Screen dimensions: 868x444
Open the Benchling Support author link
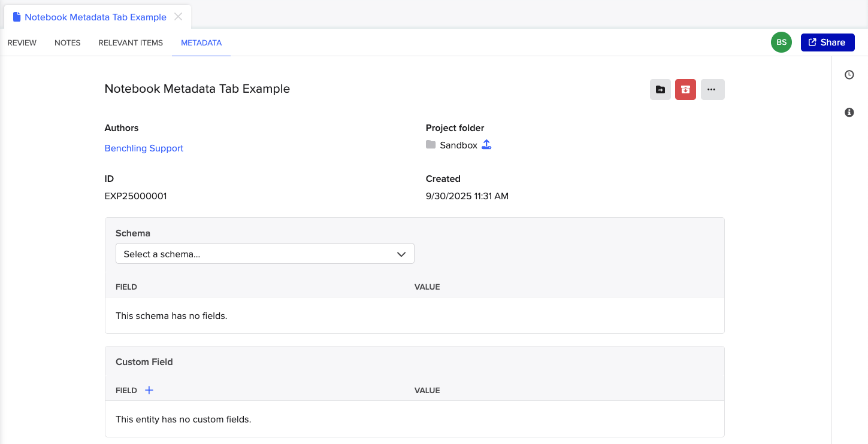point(144,148)
